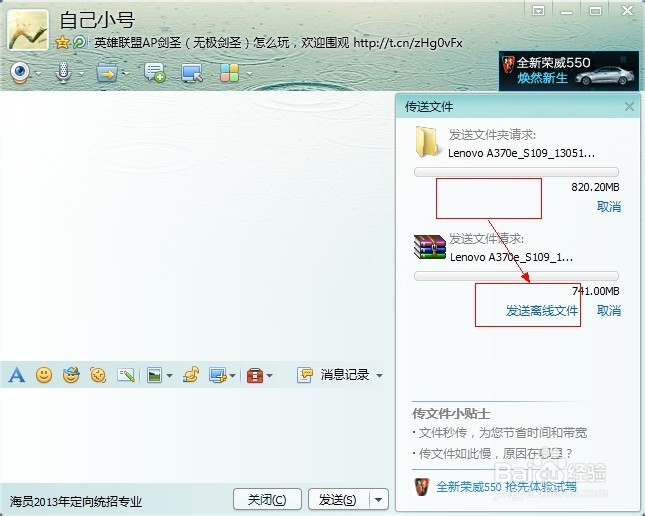This screenshot has height=516, width=645.
Task: Click the archive name Lenovo A370e_S109_1...
Action: pyautogui.click(x=511, y=257)
